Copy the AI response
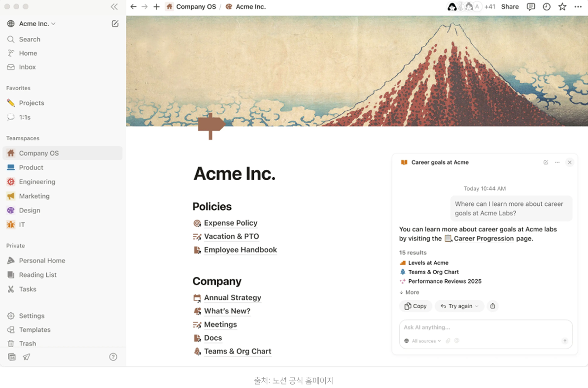Screen dimensions: 588x388 coord(415,306)
